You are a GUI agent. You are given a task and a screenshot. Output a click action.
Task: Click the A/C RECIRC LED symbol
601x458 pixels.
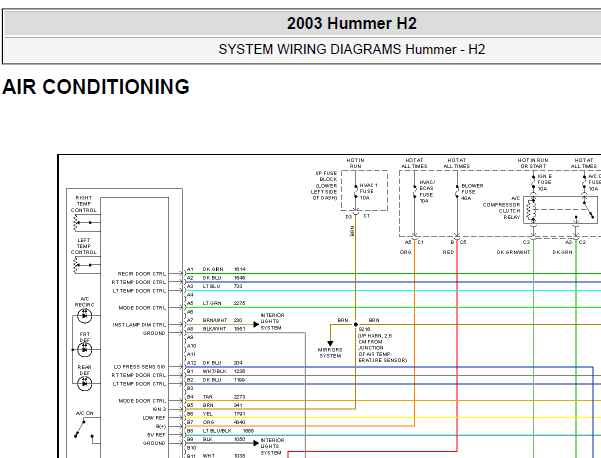tap(85, 316)
